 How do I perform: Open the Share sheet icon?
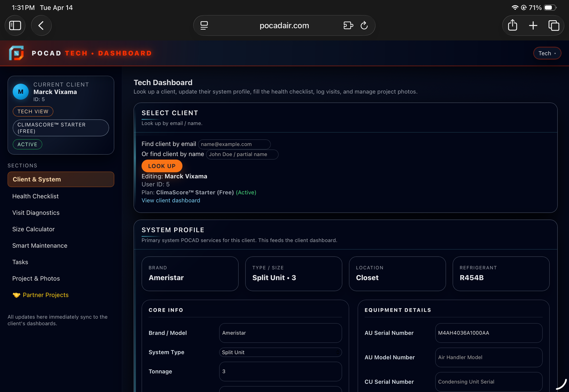click(512, 25)
